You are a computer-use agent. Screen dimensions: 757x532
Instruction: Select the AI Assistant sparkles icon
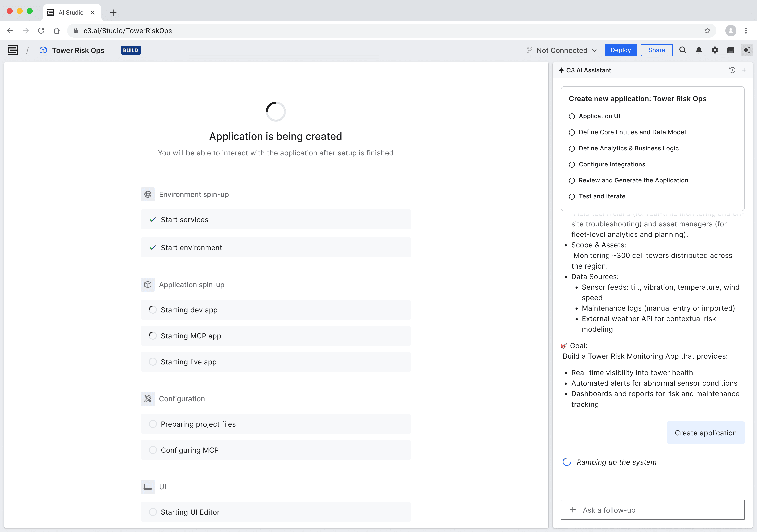(747, 50)
